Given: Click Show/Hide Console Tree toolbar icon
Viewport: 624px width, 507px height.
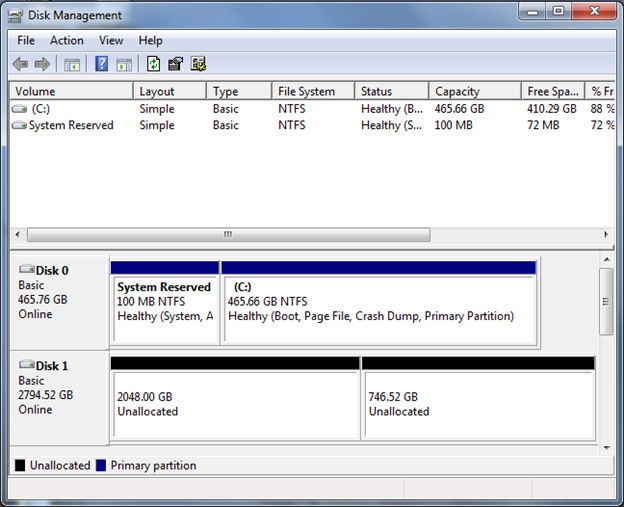Looking at the screenshot, I should coord(72,64).
